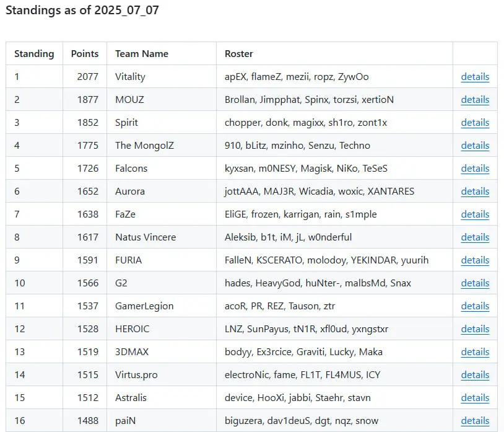Image resolution: width=504 pixels, height=432 pixels.
Task: View Virtus.pro details
Action: 475,375
